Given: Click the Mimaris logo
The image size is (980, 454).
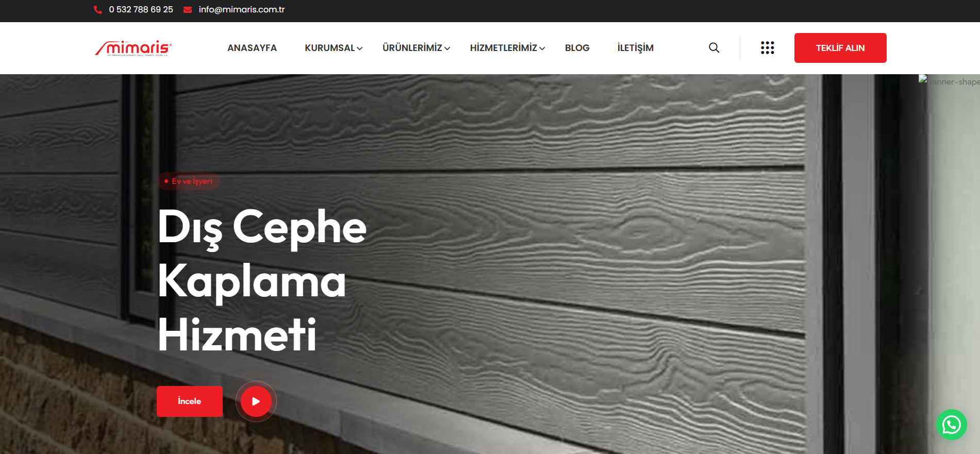Looking at the screenshot, I should 134,48.
